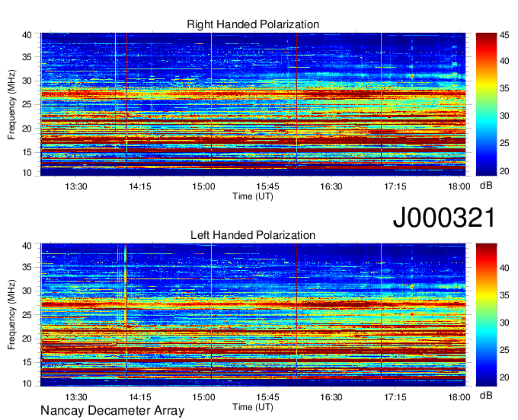Click the 30 MHz frequency tick on left-handed plot
Screen dimensions: 518x420
(x=27, y=291)
